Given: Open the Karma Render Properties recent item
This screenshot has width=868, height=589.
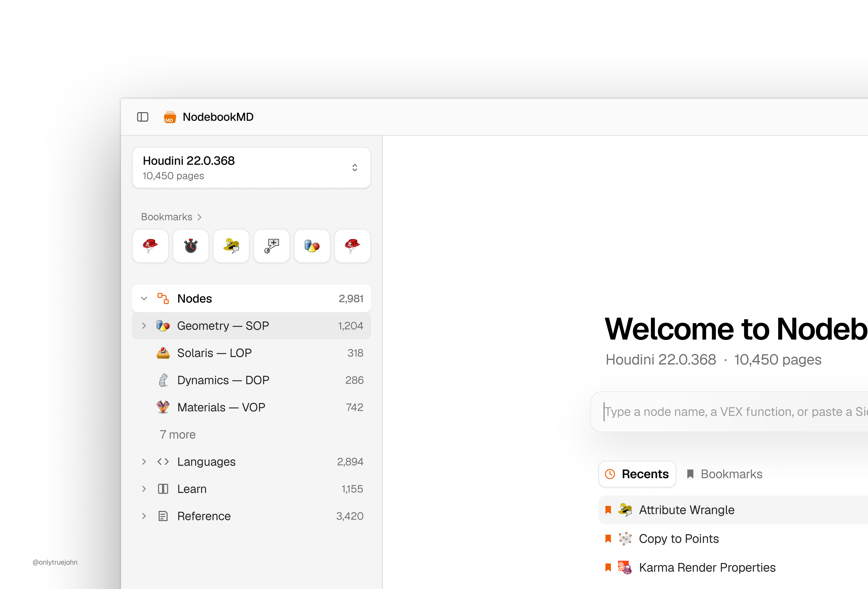Looking at the screenshot, I should click(733, 567).
